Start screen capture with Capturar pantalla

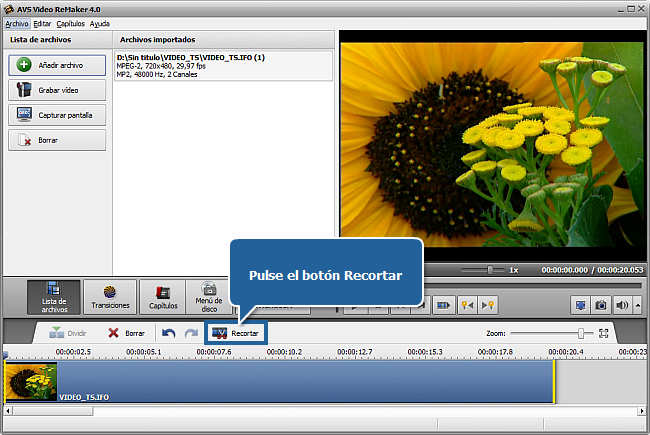click(57, 115)
